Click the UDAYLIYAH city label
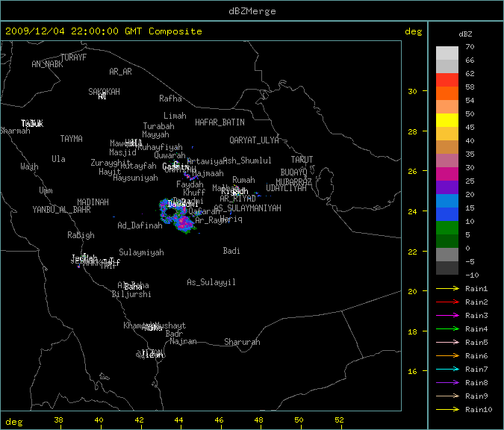Viewport: 504px width, 430px height. click(287, 188)
